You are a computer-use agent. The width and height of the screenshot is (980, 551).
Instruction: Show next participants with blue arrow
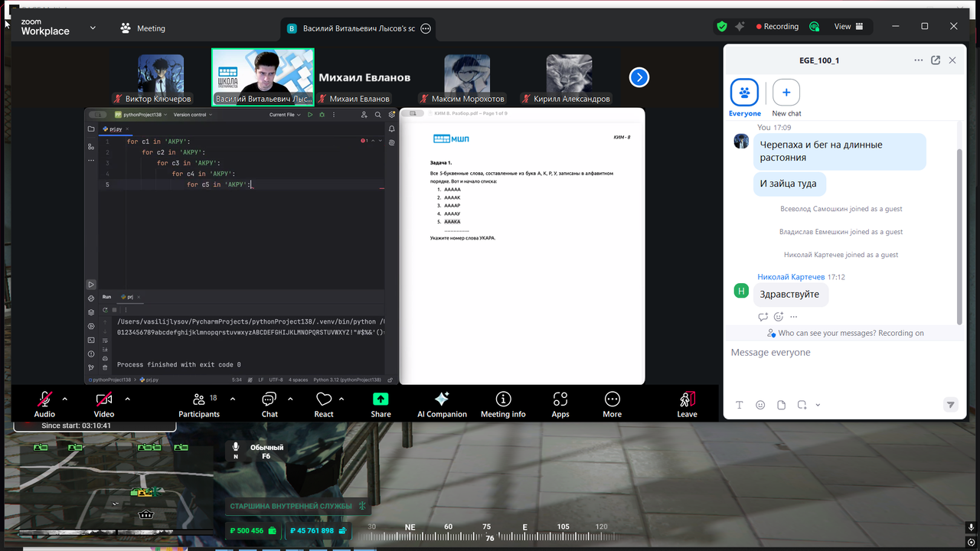(x=639, y=77)
